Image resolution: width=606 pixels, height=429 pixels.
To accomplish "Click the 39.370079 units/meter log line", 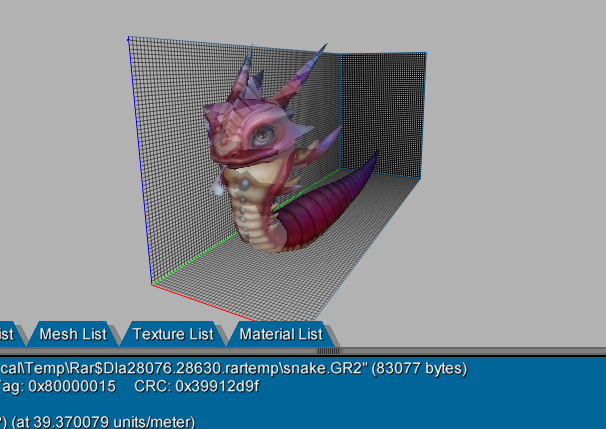I will coord(100,421).
